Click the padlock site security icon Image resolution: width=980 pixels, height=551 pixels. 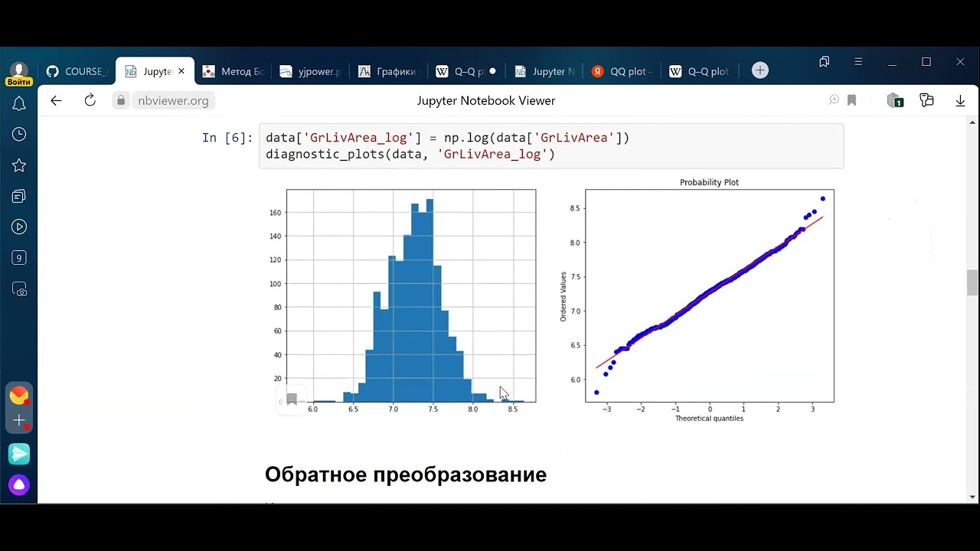[x=121, y=100]
